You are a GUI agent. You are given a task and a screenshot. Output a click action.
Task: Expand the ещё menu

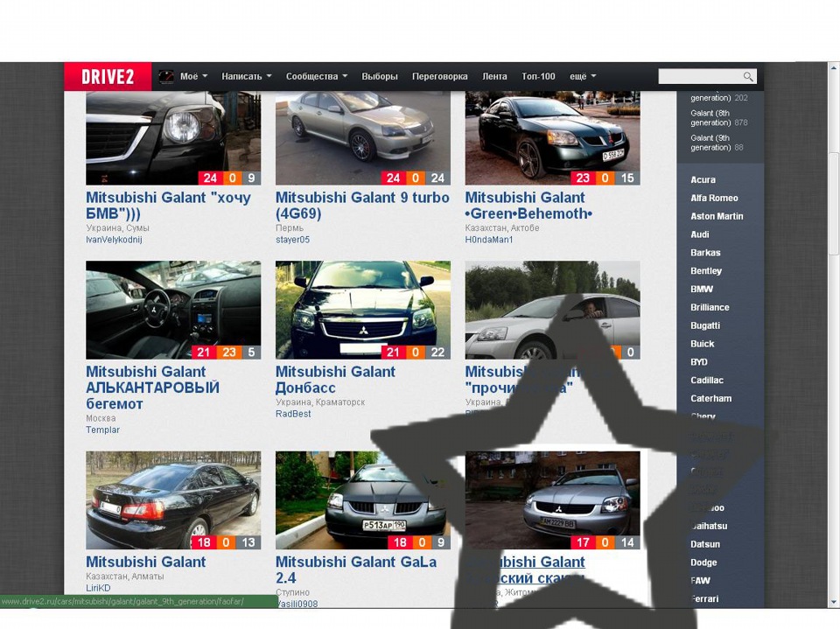coord(583,77)
